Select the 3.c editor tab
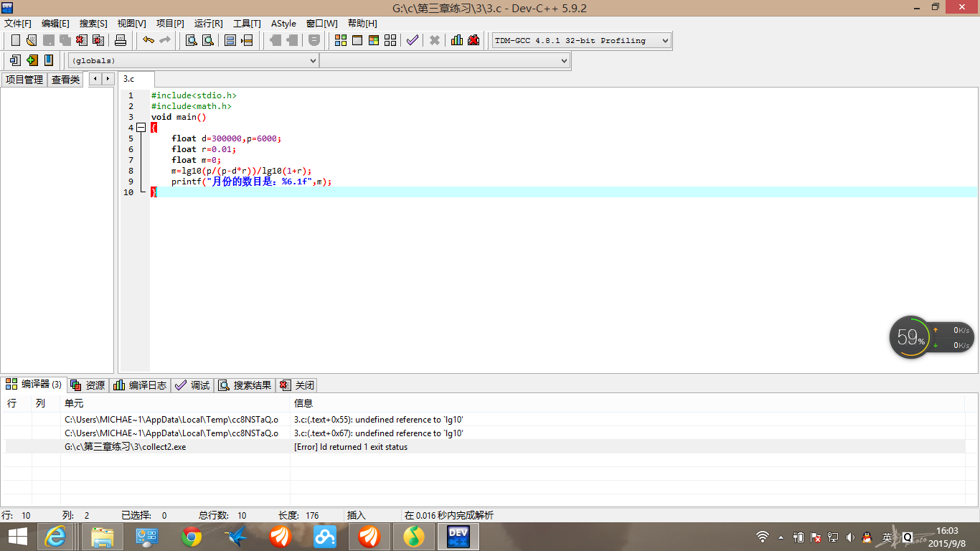Viewport: 980px width, 551px height. coord(136,79)
